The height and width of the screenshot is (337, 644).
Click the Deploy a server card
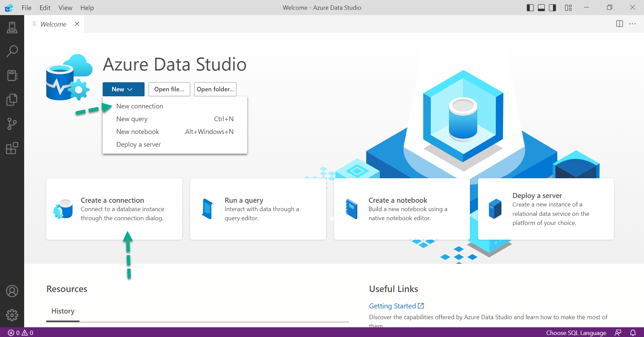coord(546,209)
